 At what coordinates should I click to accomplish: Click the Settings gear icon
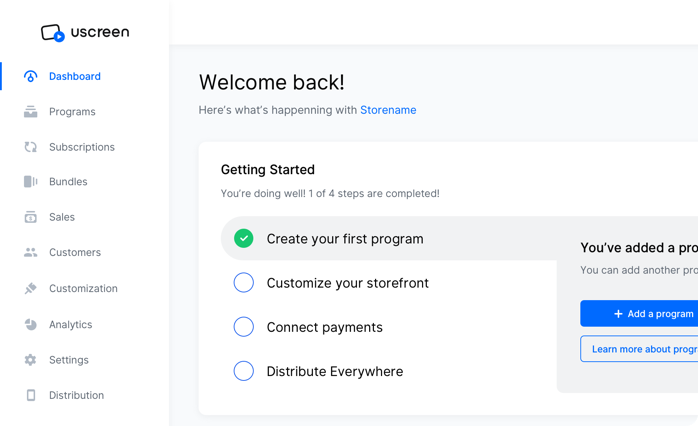pyautogui.click(x=30, y=360)
